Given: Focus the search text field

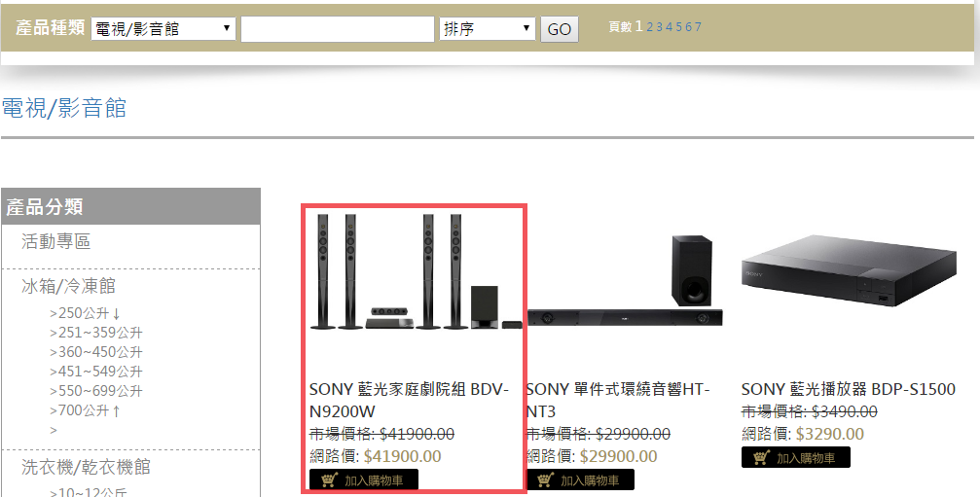Looking at the screenshot, I should pyautogui.click(x=338, y=29).
